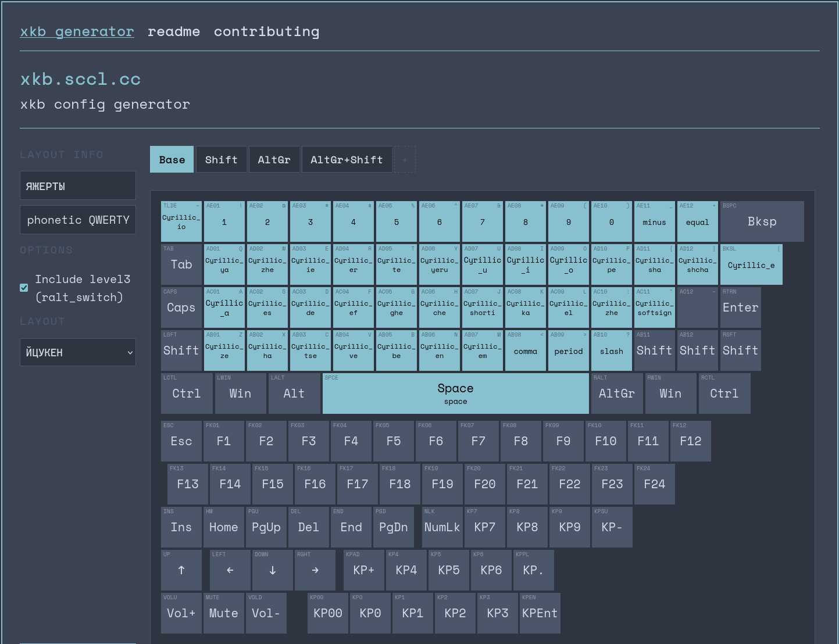
Task: Select the Bksp key
Action: [762, 221]
